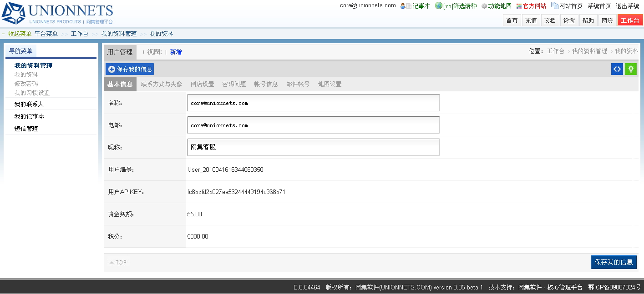Expand 我的联系人 in navigation menu
644x294 pixels.
pyautogui.click(x=29, y=104)
